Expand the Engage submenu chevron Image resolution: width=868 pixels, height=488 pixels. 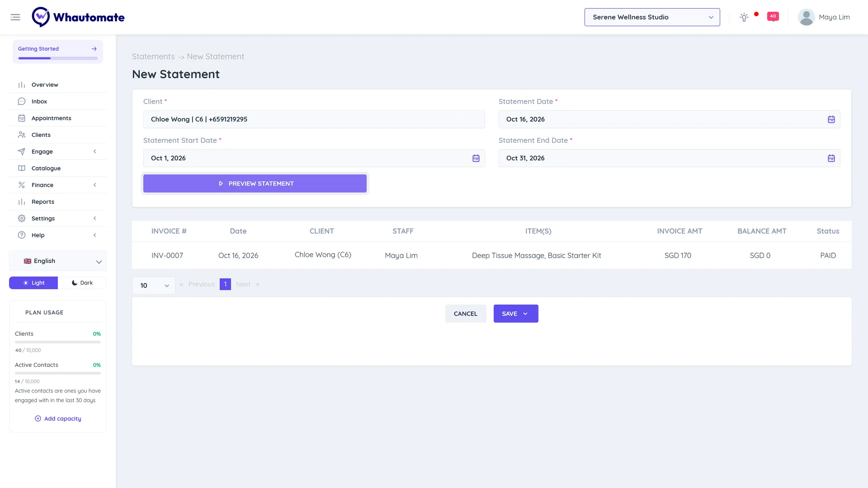click(x=94, y=151)
